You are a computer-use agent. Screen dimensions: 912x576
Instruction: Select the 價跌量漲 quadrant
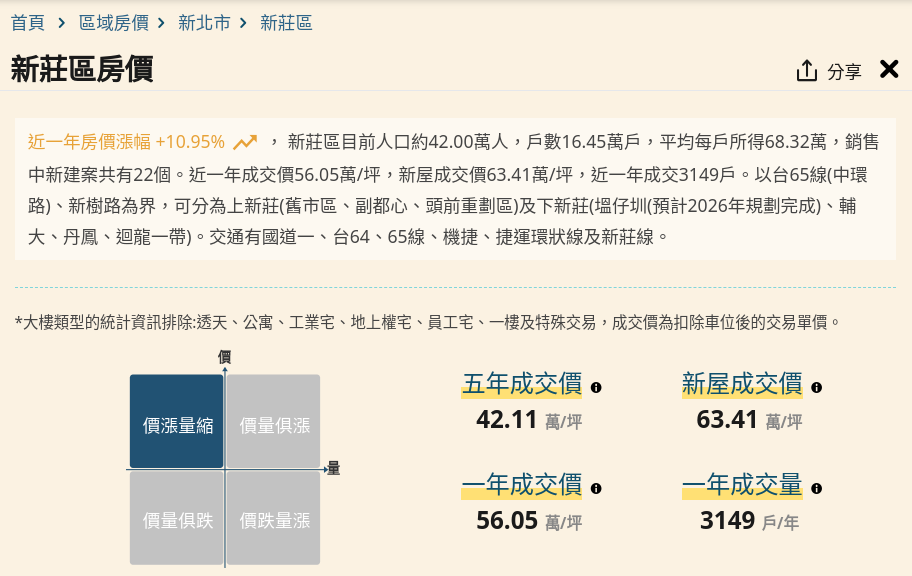pyautogui.click(x=274, y=519)
